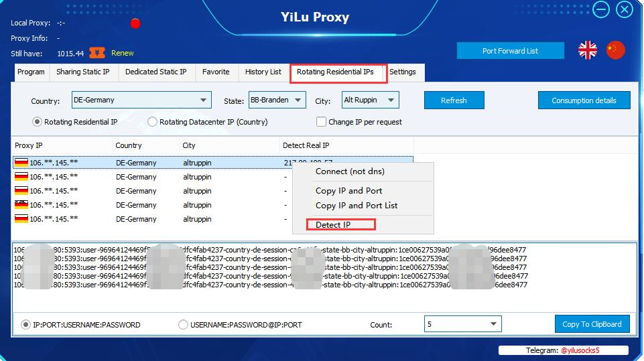Image resolution: width=644 pixels, height=361 pixels.
Task: Click the Renew link
Action: (x=123, y=53)
